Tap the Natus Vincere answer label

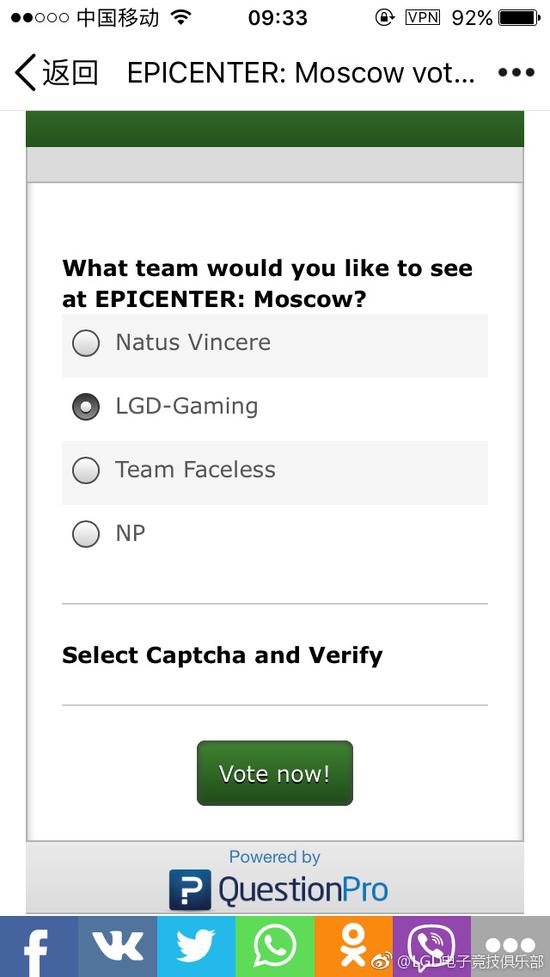click(193, 342)
